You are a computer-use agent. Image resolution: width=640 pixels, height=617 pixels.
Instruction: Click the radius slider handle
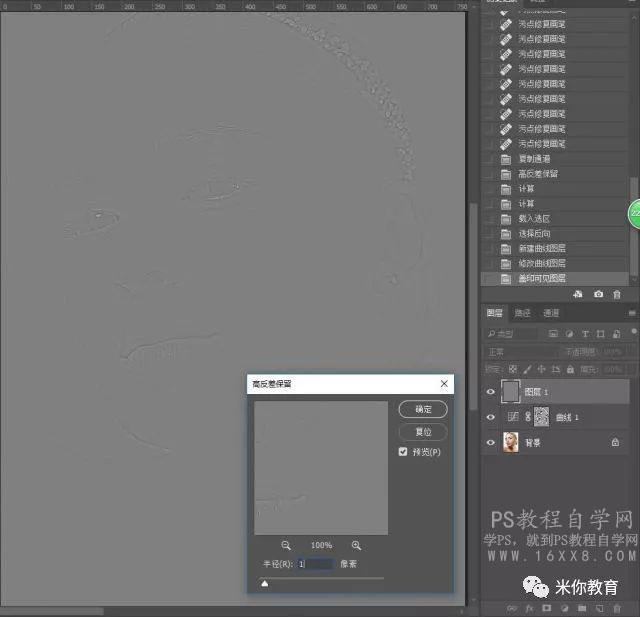264,584
